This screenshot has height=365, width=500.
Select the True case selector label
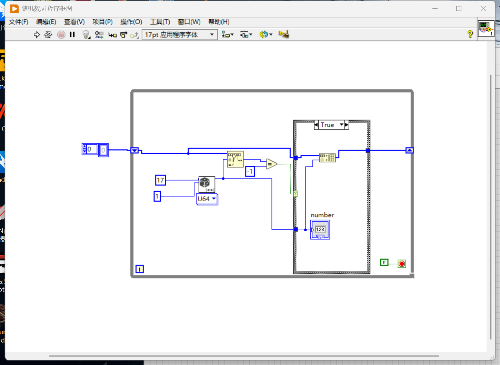tap(329, 125)
